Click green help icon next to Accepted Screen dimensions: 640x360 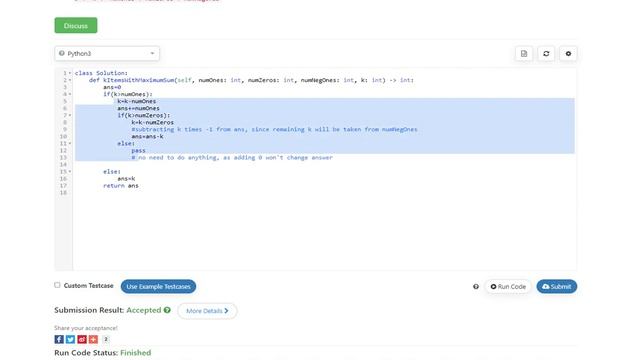coord(167,310)
